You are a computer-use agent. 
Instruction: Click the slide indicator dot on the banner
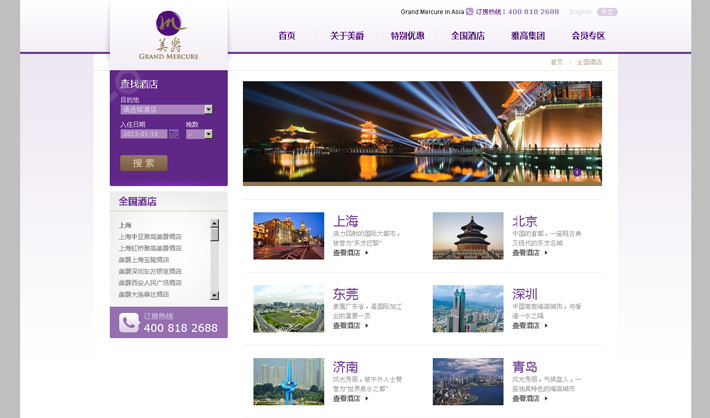577,172
